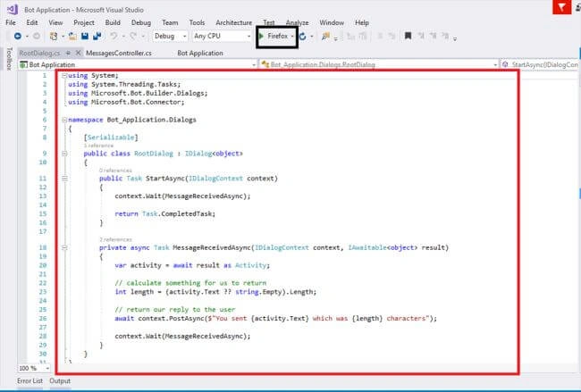Open the Debug configuration dropdown

(x=170, y=36)
